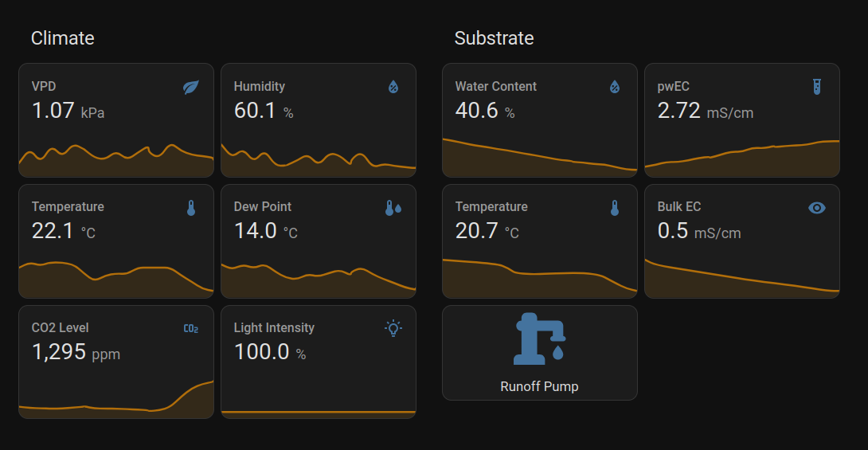
Task: Select the Substrate section heading
Action: point(494,38)
